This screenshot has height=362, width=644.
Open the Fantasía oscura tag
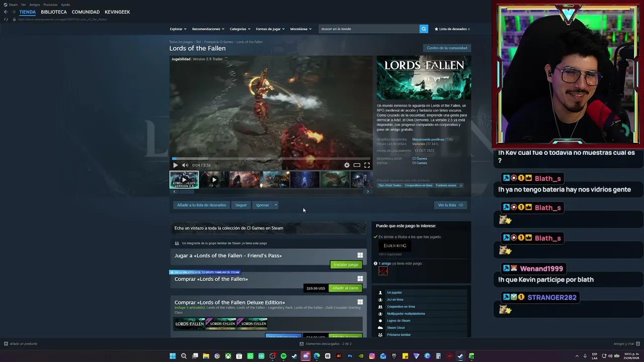pyautogui.click(x=446, y=185)
